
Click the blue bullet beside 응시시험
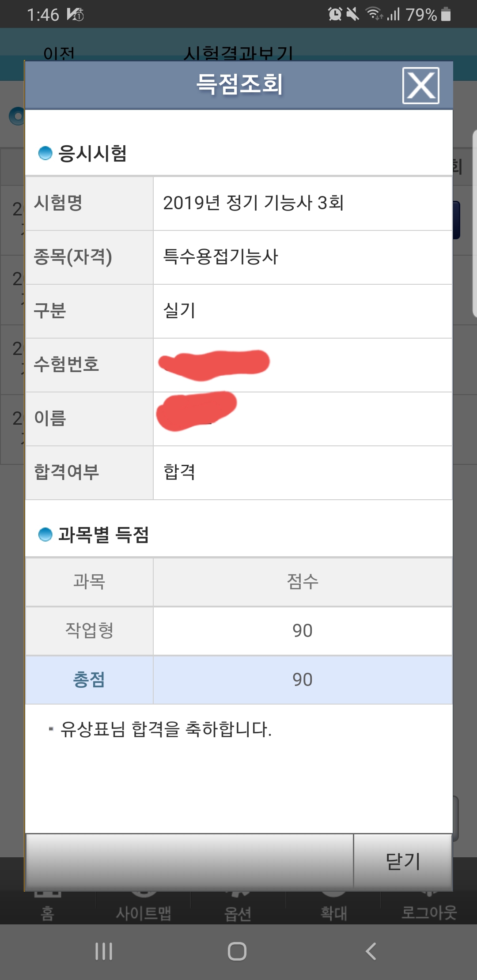pyautogui.click(x=45, y=153)
